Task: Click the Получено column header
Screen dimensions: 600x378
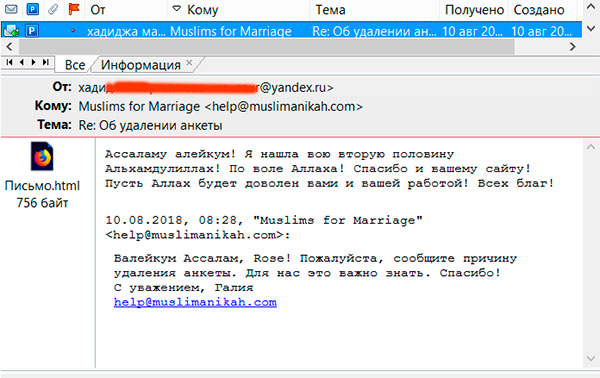Action: 474,10
